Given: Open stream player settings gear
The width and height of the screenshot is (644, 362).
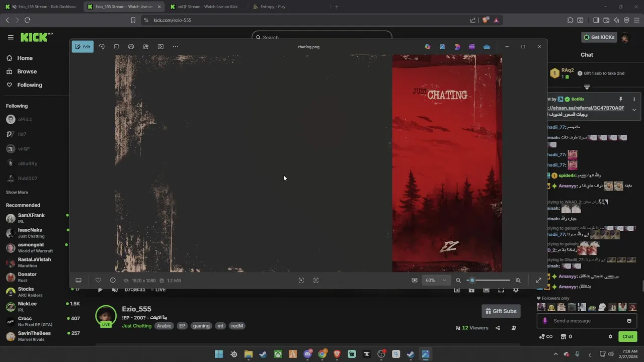Looking at the screenshot, I should tap(516, 290).
